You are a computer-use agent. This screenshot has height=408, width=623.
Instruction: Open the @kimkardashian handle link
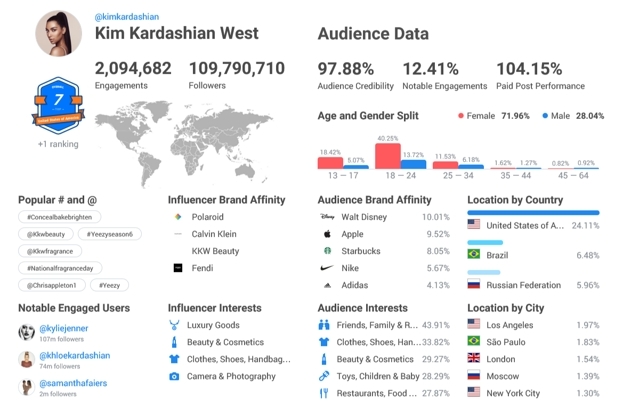click(127, 17)
